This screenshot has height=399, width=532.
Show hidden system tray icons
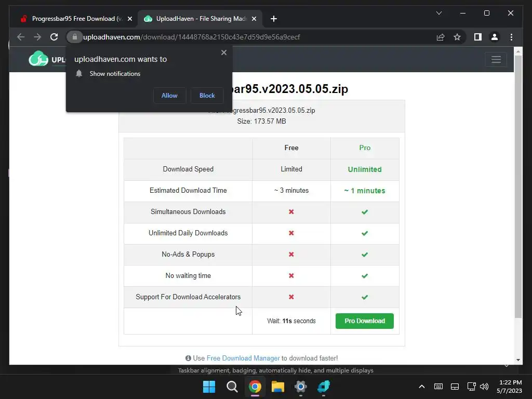pos(422,387)
